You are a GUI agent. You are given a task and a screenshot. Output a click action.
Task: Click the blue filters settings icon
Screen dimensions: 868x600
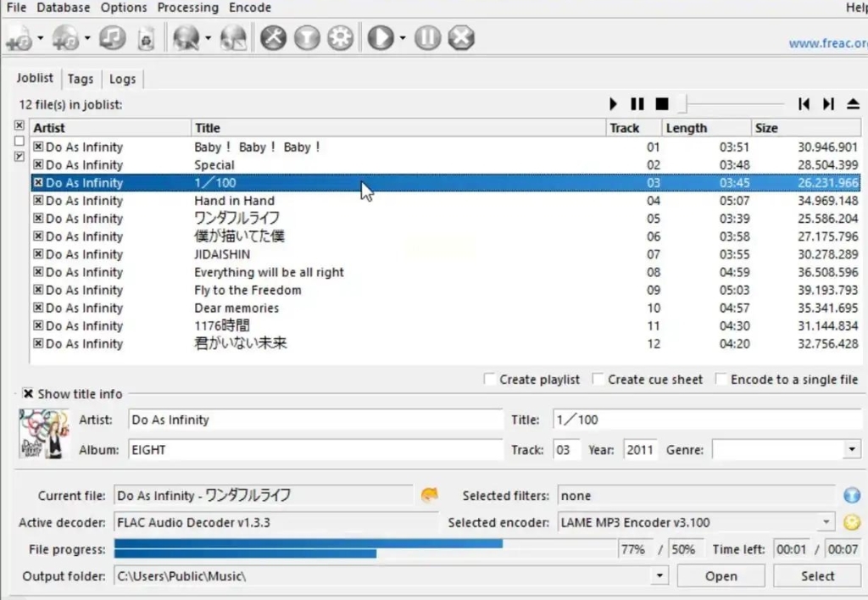[x=852, y=495]
